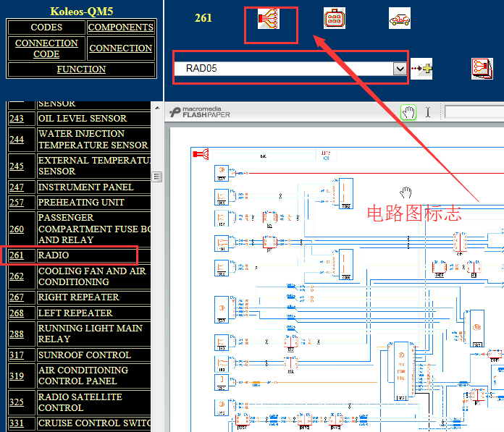
Task: Click component code link 260
Action: (17, 229)
